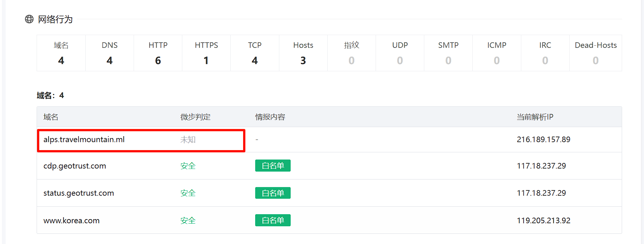644x244 pixels.
Task: Open the 指纹 tab
Action: [x=351, y=53]
